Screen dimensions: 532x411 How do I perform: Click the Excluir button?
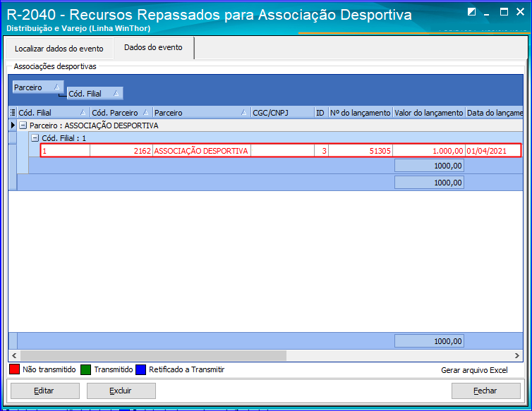pos(121,391)
